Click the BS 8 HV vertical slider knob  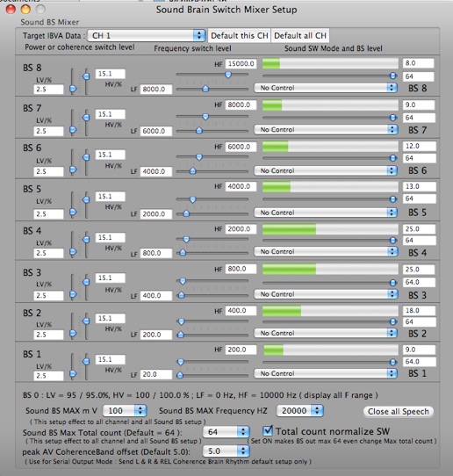[86, 76]
